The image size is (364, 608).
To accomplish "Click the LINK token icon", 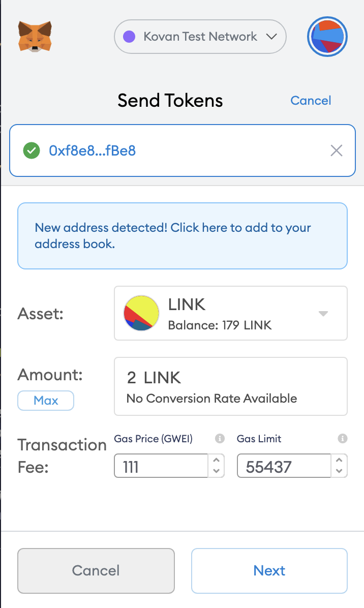I will 141,313.
